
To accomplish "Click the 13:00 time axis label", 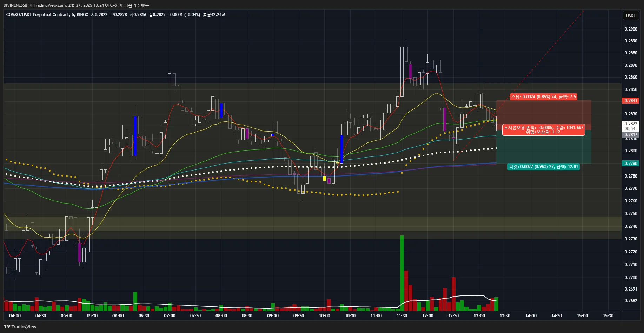I will 479,316.
